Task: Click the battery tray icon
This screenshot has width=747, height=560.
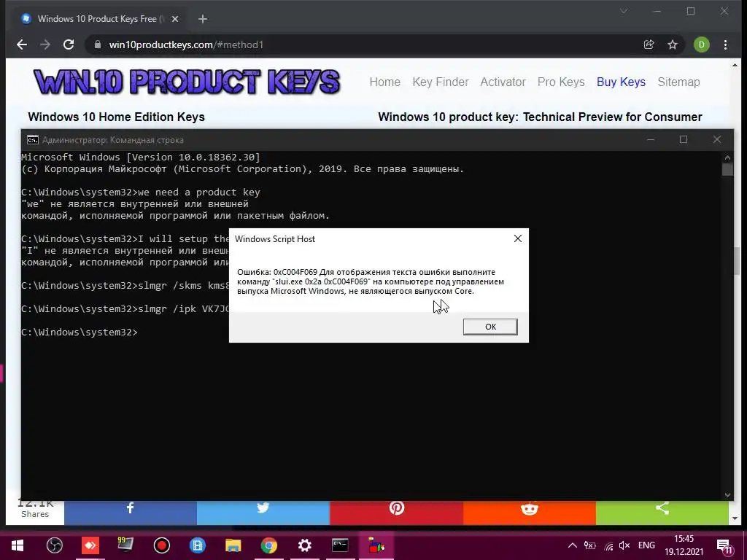Action: pos(589,545)
